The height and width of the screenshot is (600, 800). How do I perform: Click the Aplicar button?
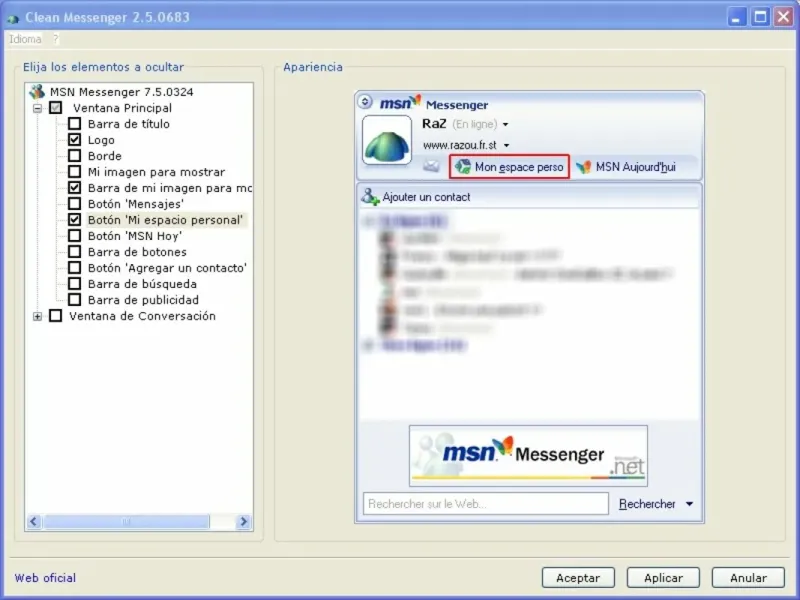click(x=663, y=578)
